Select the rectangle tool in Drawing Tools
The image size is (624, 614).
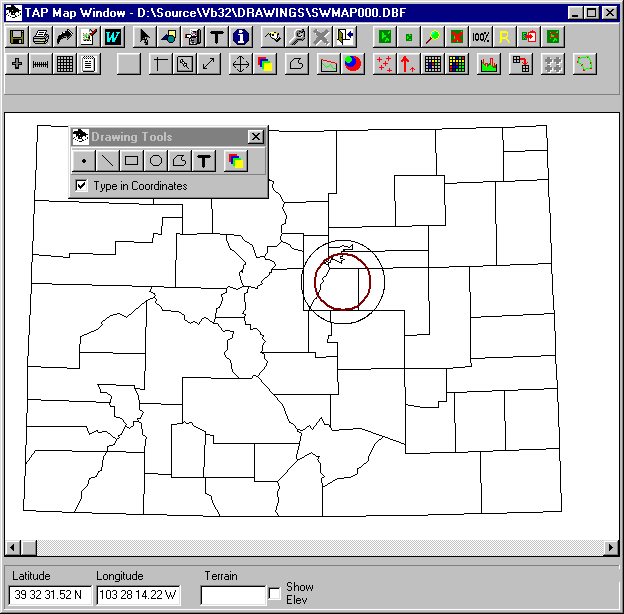point(132,161)
